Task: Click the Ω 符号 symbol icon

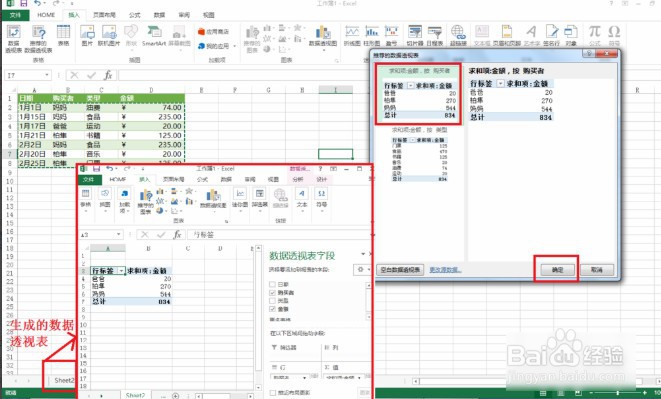Action: (614, 35)
